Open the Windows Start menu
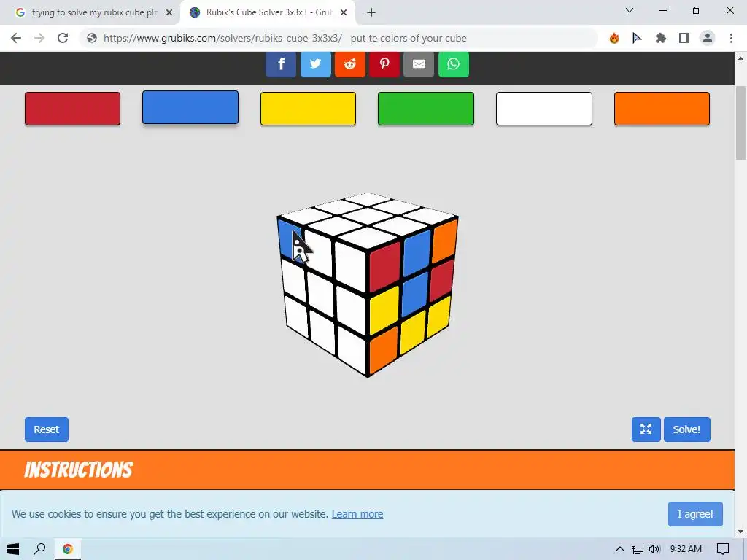The height and width of the screenshot is (560, 747). pos(13,549)
